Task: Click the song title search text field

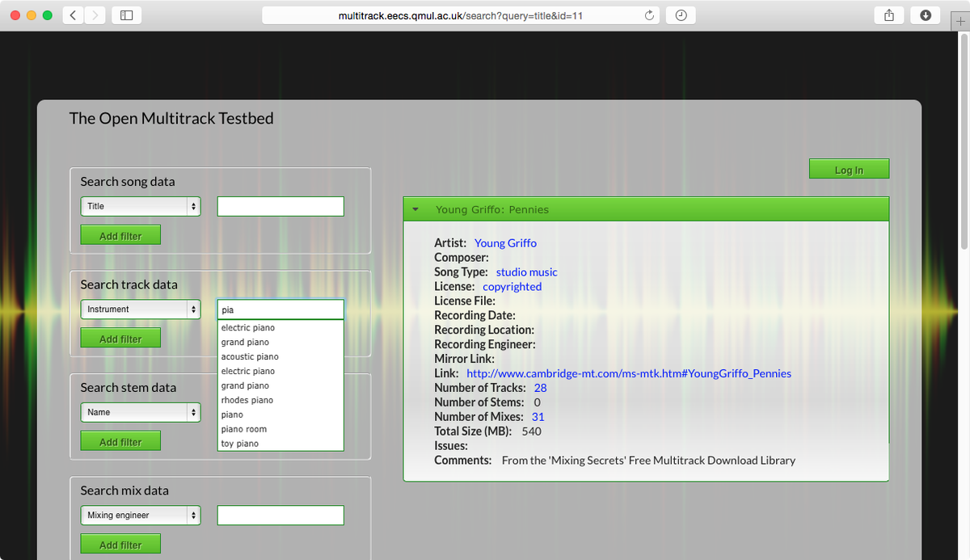Action: click(280, 206)
